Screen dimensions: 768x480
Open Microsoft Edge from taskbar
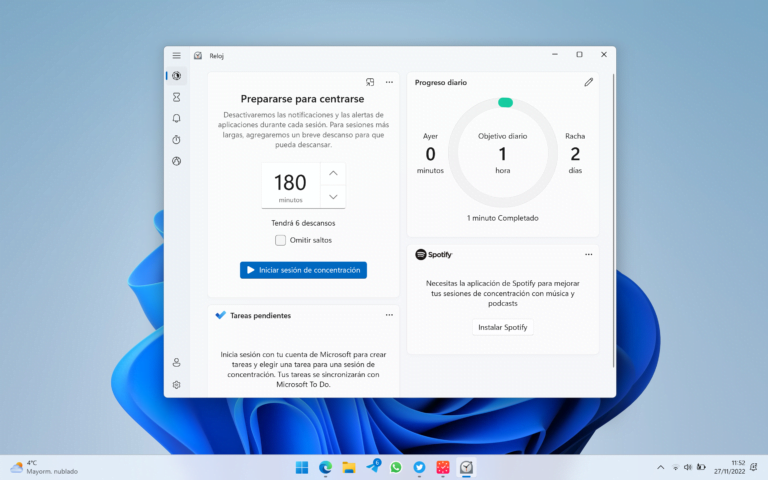point(325,467)
